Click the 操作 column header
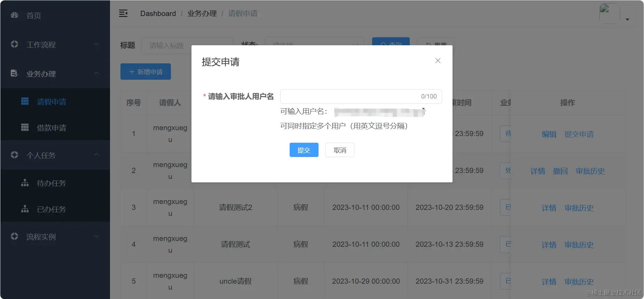644x299 pixels. click(567, 103)
